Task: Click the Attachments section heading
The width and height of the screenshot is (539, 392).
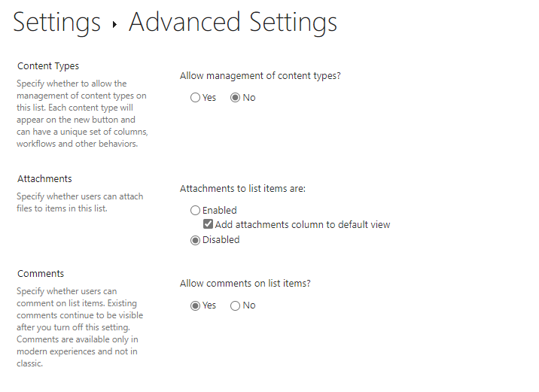Action: tap(44, 178)
